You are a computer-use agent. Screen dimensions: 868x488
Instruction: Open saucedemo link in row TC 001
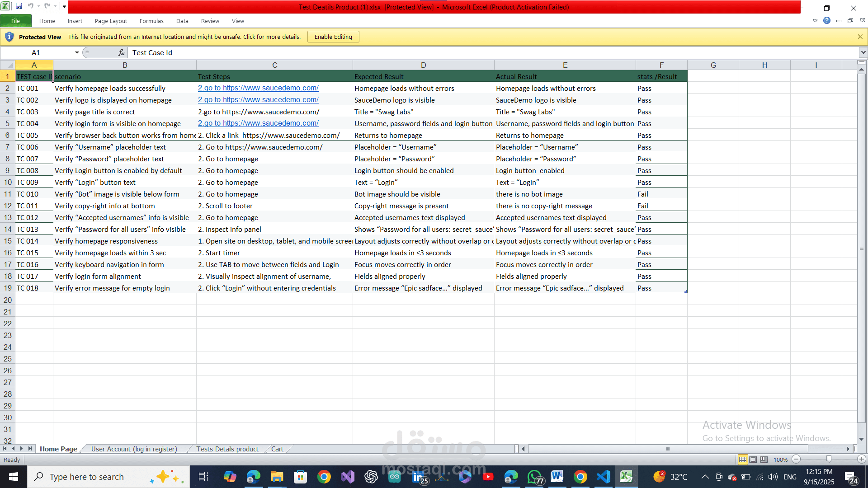pos(258,88)
